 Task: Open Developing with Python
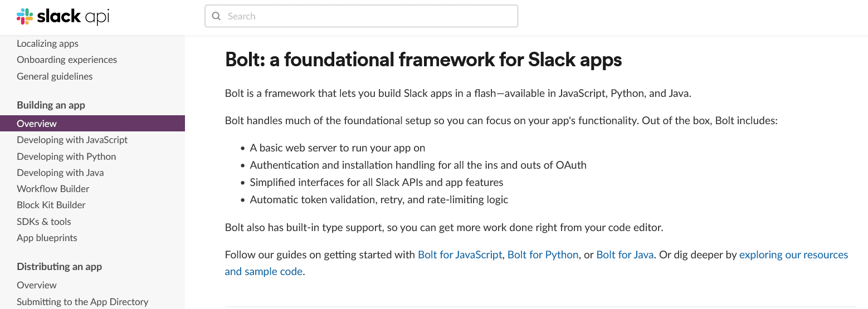(x=66, y=156)
